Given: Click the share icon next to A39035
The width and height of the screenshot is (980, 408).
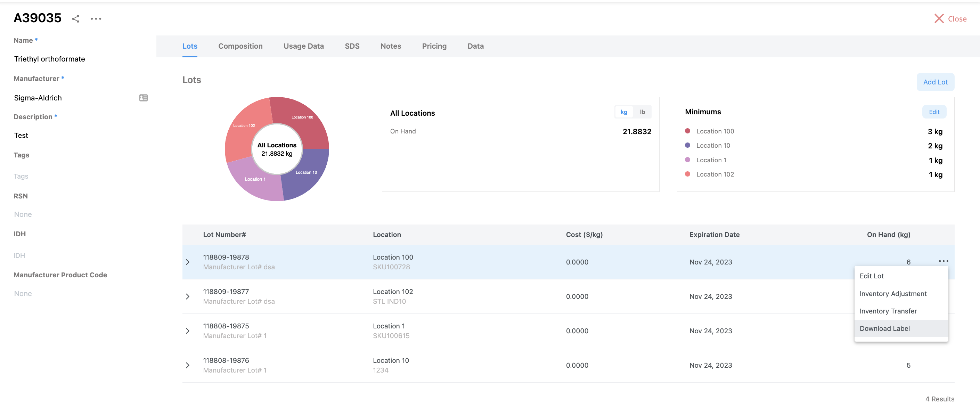Looking at the screenshot, I should click(75, 19).
